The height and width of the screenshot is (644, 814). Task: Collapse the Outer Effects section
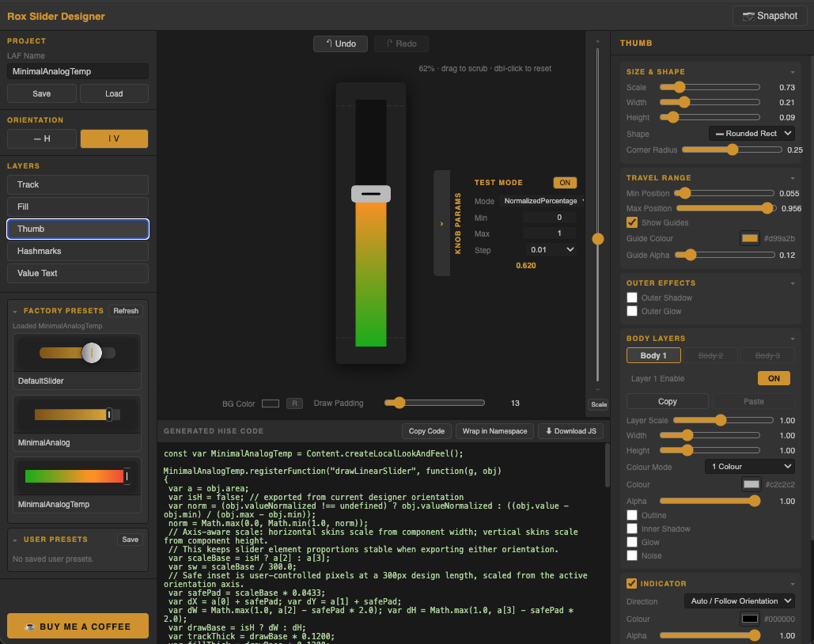pos(792,283)
